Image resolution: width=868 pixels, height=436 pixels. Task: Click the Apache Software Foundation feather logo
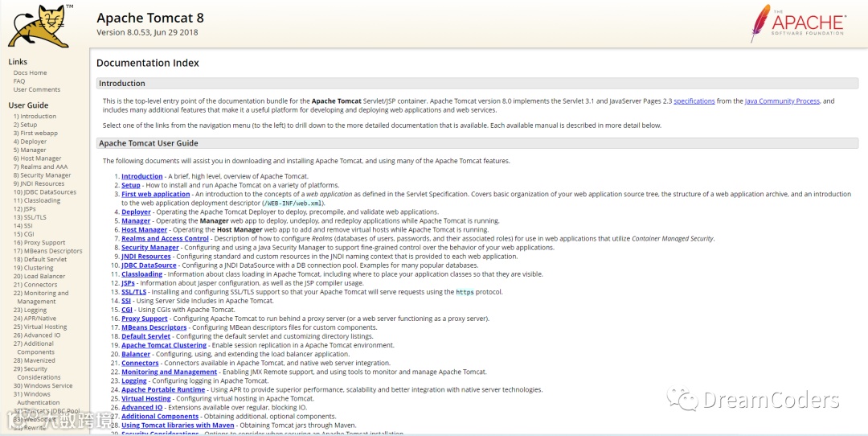click(x=798, y=23)
